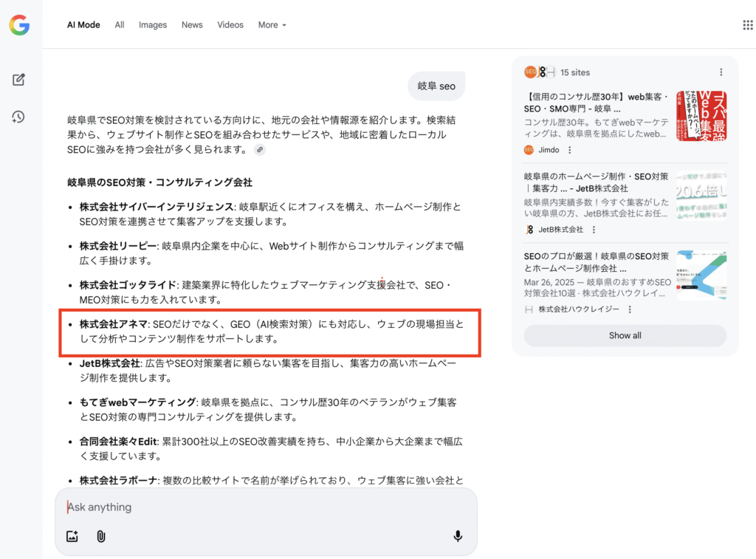Open the More search filters dropdown
756x559 pixels.
point(272,24)
